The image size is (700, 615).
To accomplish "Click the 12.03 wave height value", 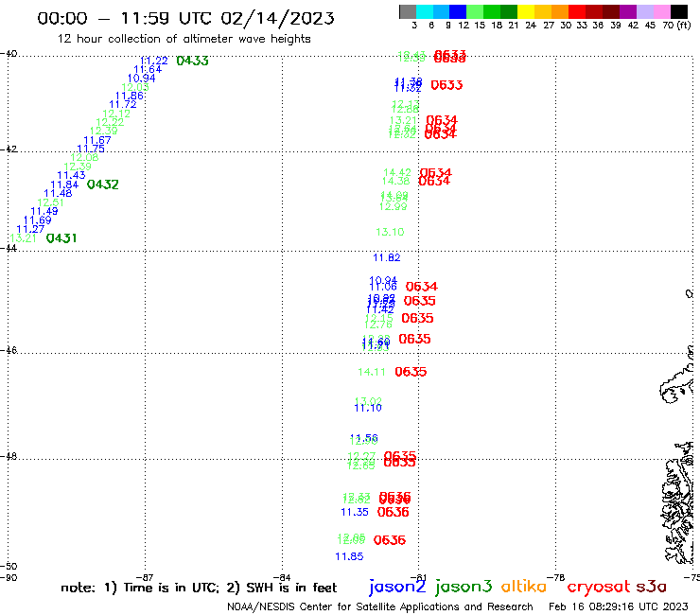I will click(135, 87).
